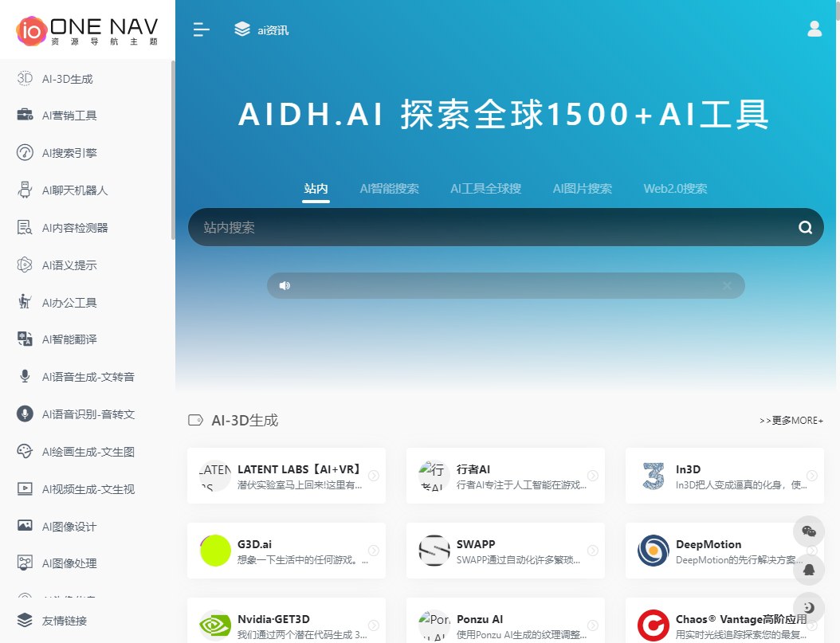Open ONE NAV logo home

(88, 30)
